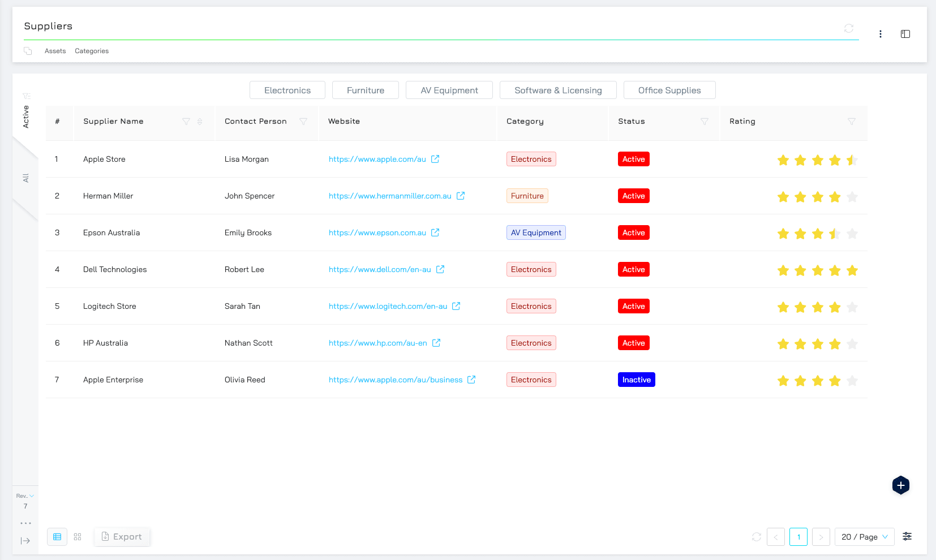The image size is (936, 560).
Task: Open external link icon for apple.com/au
Action: (x=435, y=159)
